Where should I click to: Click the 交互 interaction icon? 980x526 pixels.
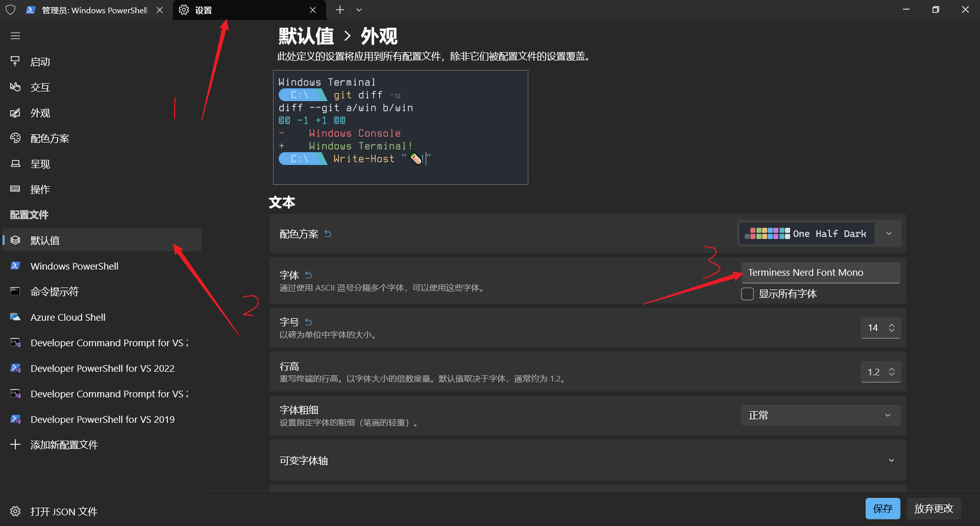(x=15, y=87)
